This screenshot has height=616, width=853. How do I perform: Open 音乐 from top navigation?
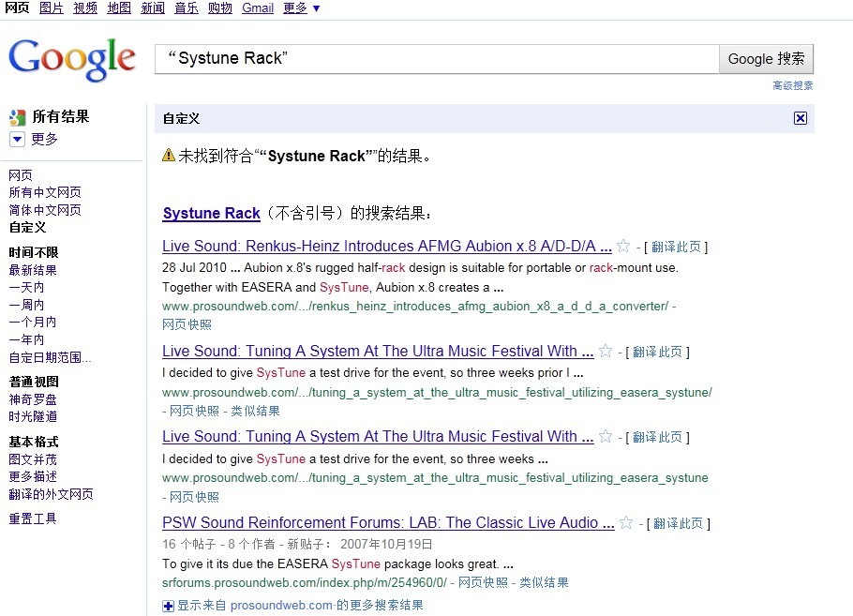tap(186, 8)
